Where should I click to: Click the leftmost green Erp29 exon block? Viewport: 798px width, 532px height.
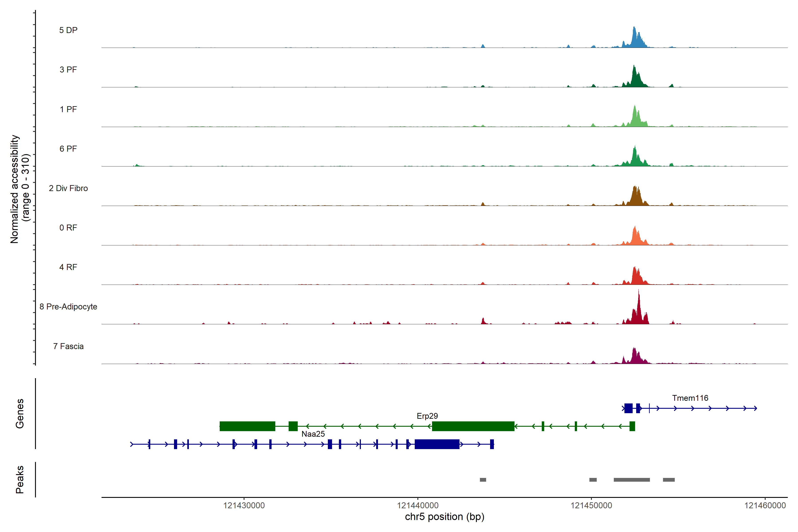coord(247,426)
